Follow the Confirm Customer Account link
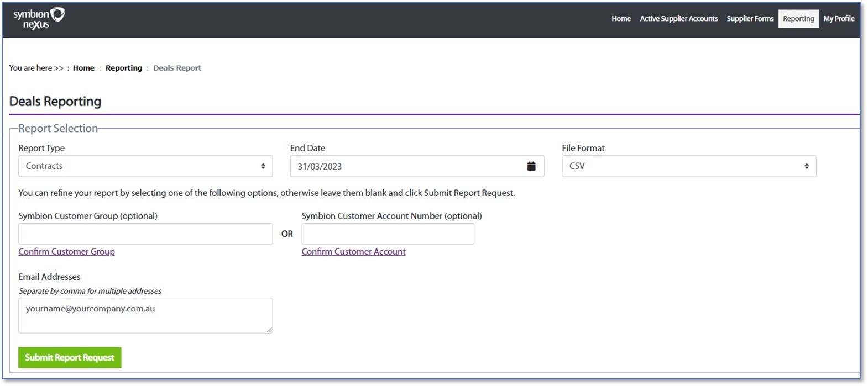The width and height of the screenshot is (868, 386). click(353, 251)
